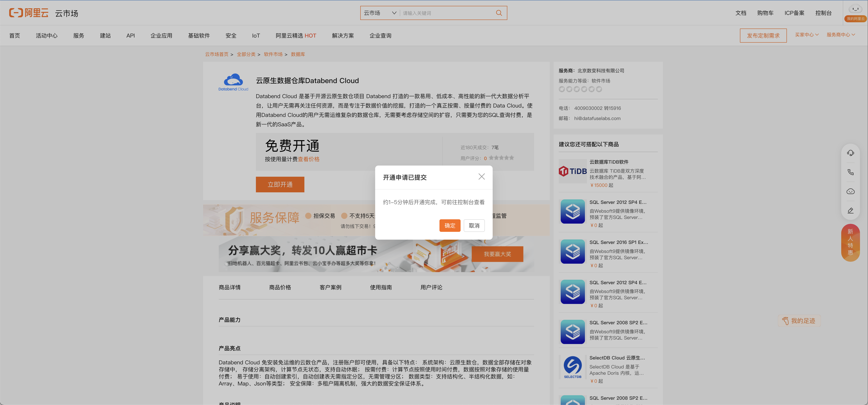The height and width of the screenshot is (405, 868).
Task: Click the 文档 top link
Action: (741, 13)
